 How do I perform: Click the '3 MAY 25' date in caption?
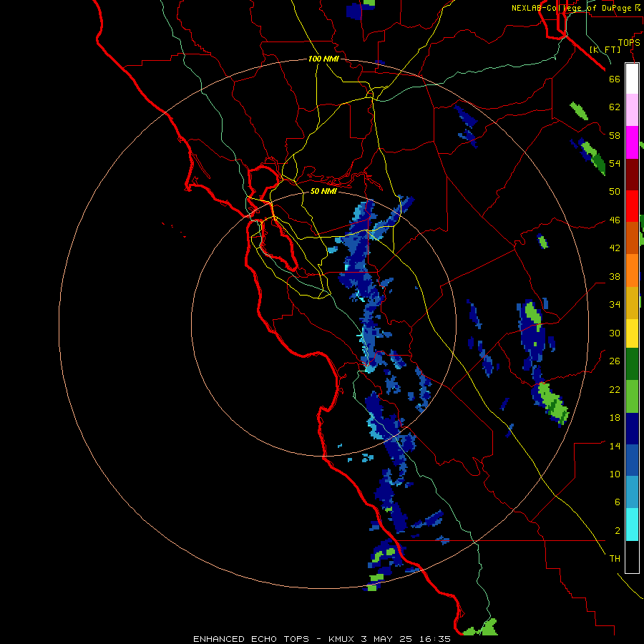tap(387, 639)
